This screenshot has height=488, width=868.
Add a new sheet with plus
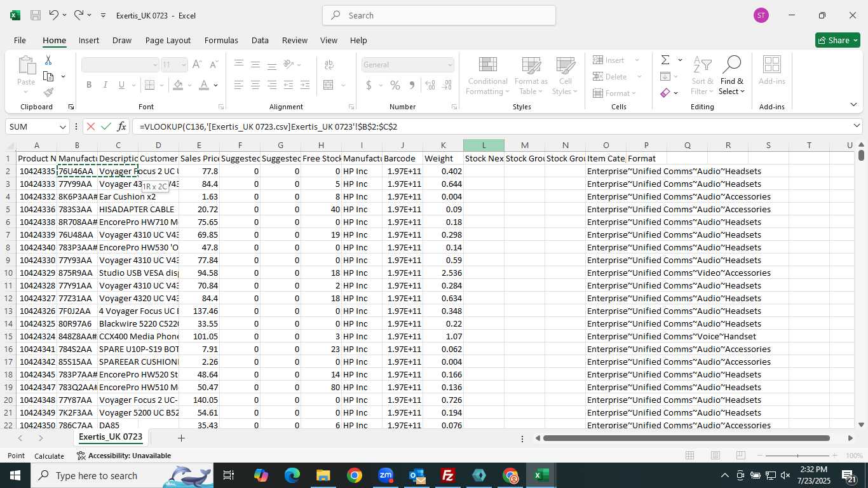(181, 438)
